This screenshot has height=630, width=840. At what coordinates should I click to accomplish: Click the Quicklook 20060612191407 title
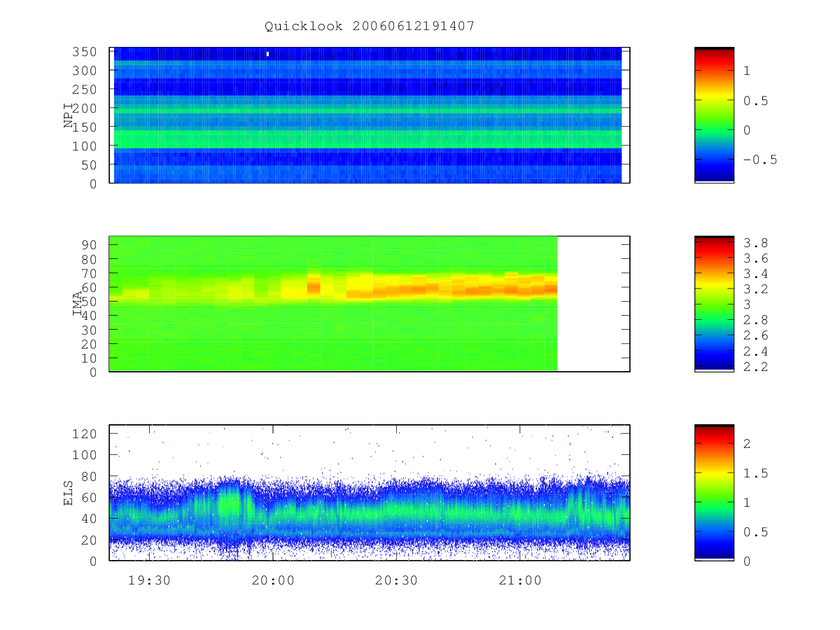(x=370, y=27)
